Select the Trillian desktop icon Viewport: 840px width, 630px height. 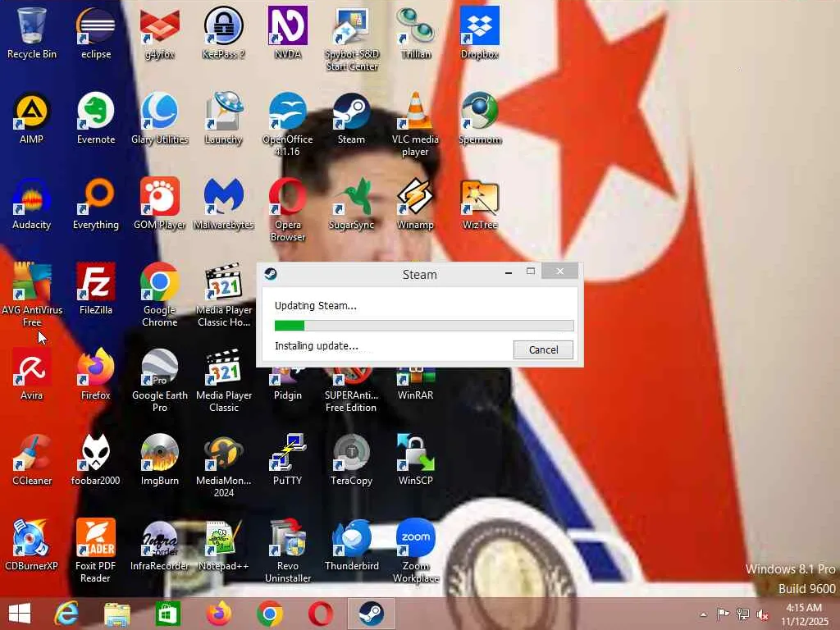tap(415, 33)
